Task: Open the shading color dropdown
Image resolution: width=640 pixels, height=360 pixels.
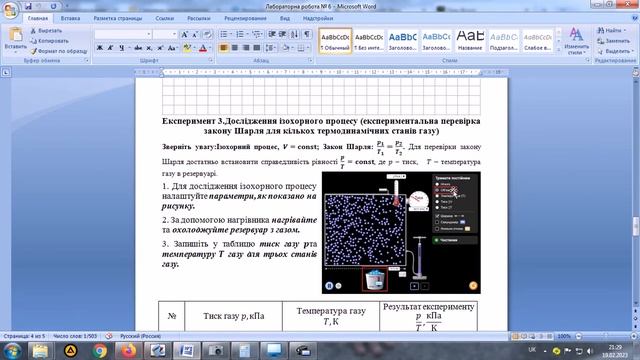Action: pos(291,48)
